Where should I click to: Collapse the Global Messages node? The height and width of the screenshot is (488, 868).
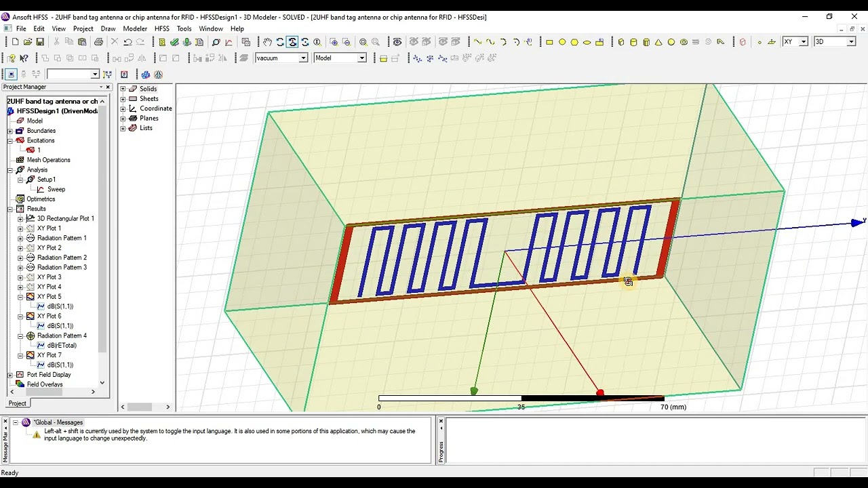(x=16, y=422)
